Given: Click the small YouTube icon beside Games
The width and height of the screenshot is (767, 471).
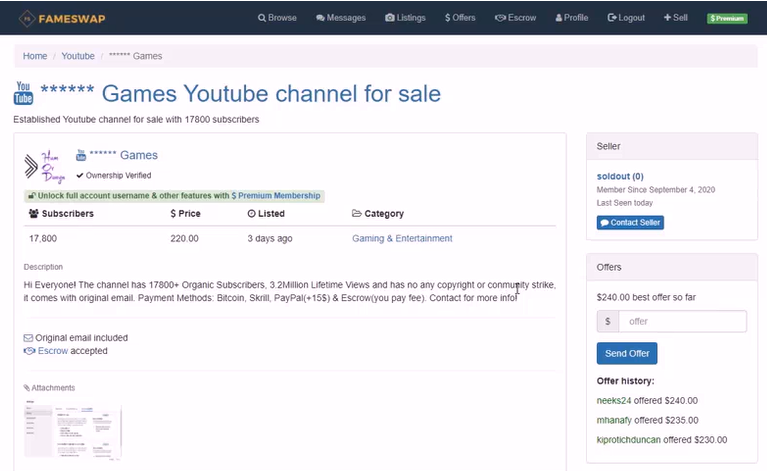Looking at the screenshot, I should (x=81, y=155).
